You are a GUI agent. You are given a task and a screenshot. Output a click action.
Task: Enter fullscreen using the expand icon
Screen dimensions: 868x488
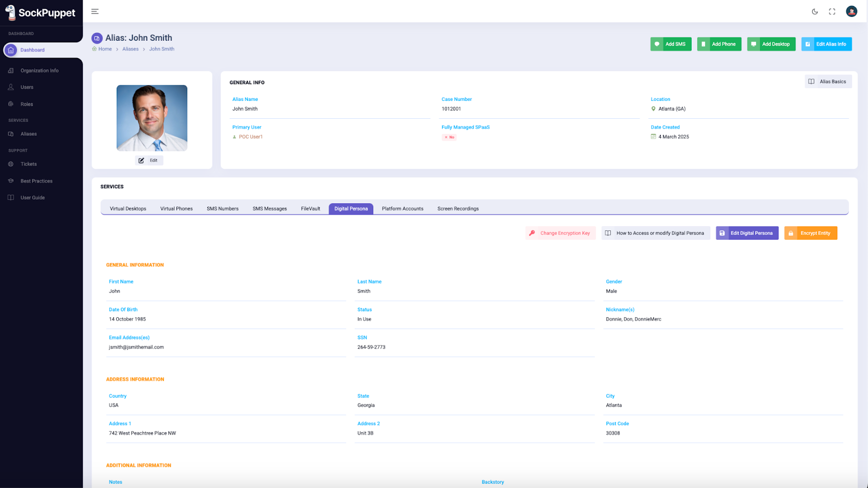point(832,11)
